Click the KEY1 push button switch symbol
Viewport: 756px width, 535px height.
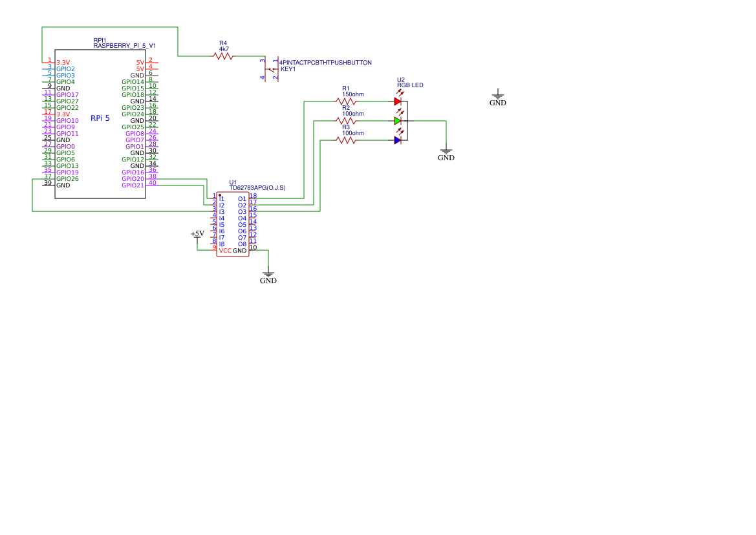(270, 69)
